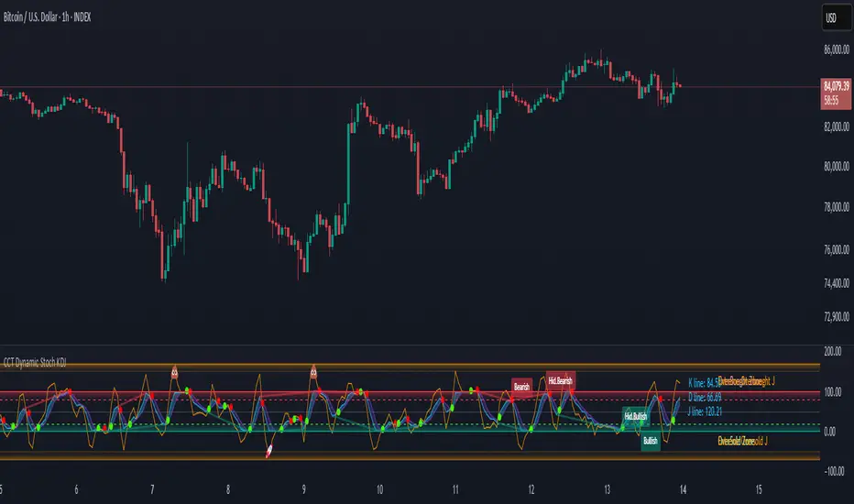Click date 15 on the time axis
854x504 pixels.
tap(758, 489)
